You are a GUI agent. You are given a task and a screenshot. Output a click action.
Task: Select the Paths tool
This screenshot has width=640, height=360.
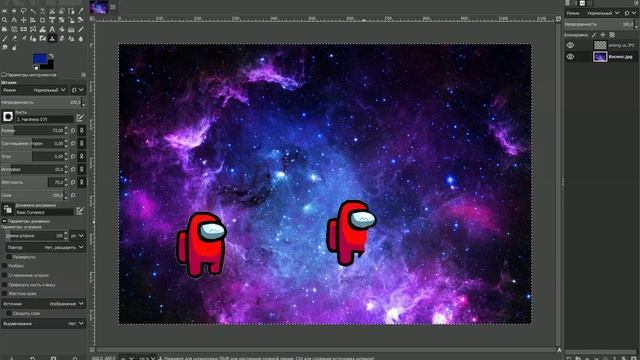click(x=71, y=11)
